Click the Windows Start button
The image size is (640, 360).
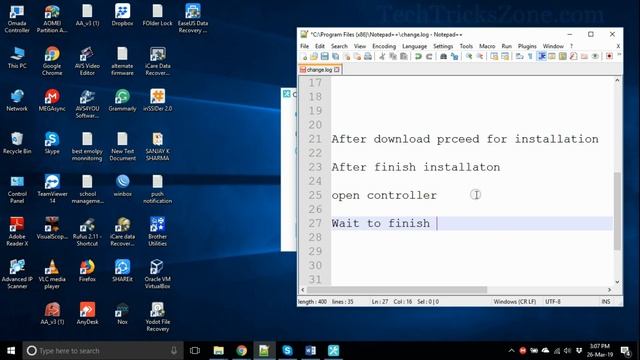pyautogui.click(x=11, y=350)
